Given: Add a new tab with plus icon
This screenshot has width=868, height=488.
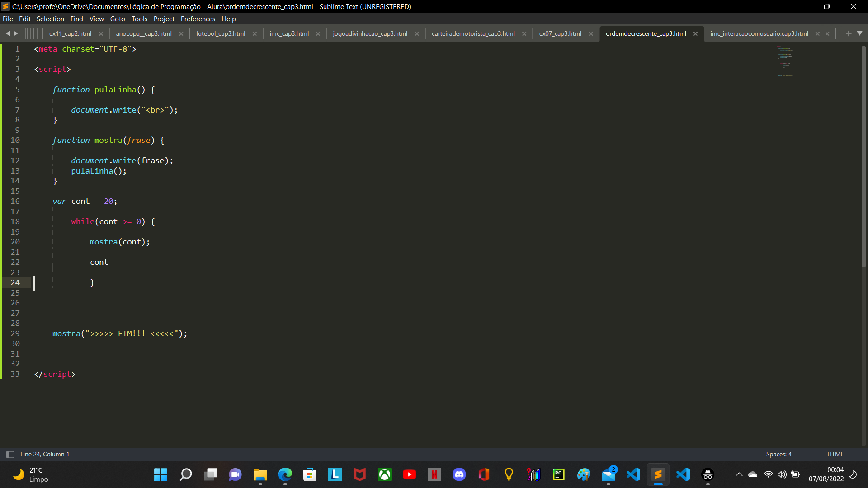Looking at the screenshot, I should (x=848, y=33).
